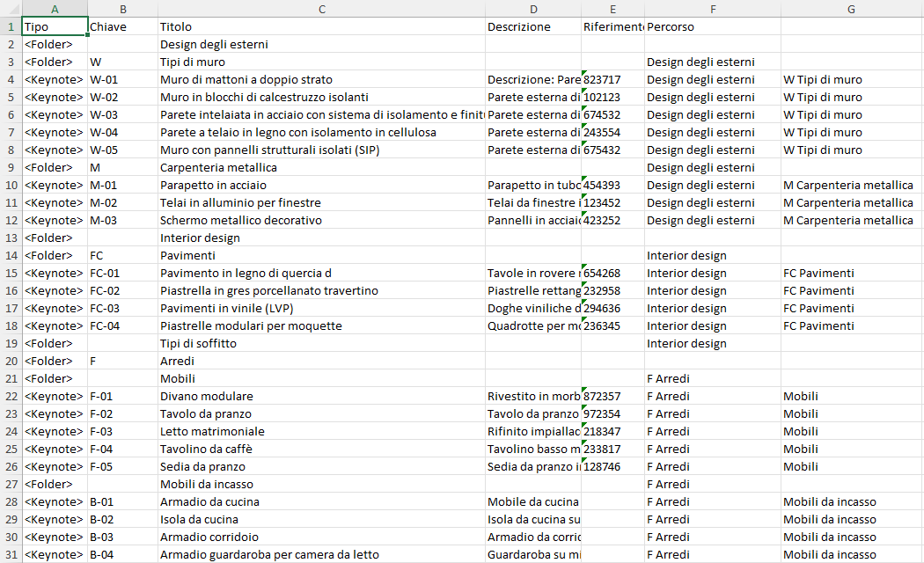Select row 4 by clicking its row number
The image size is (924, 563).
9,79
